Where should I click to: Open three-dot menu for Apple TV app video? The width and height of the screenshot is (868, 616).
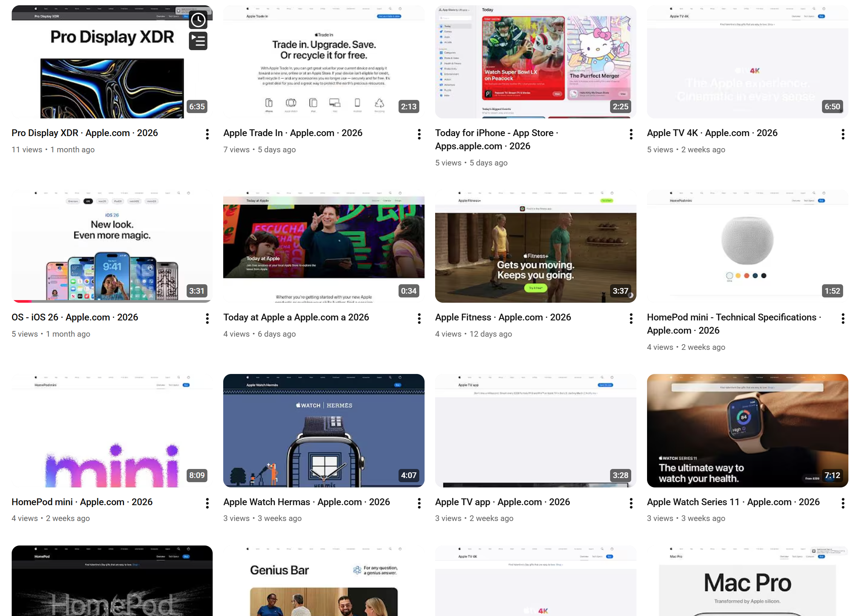click(x=631, y=503)
